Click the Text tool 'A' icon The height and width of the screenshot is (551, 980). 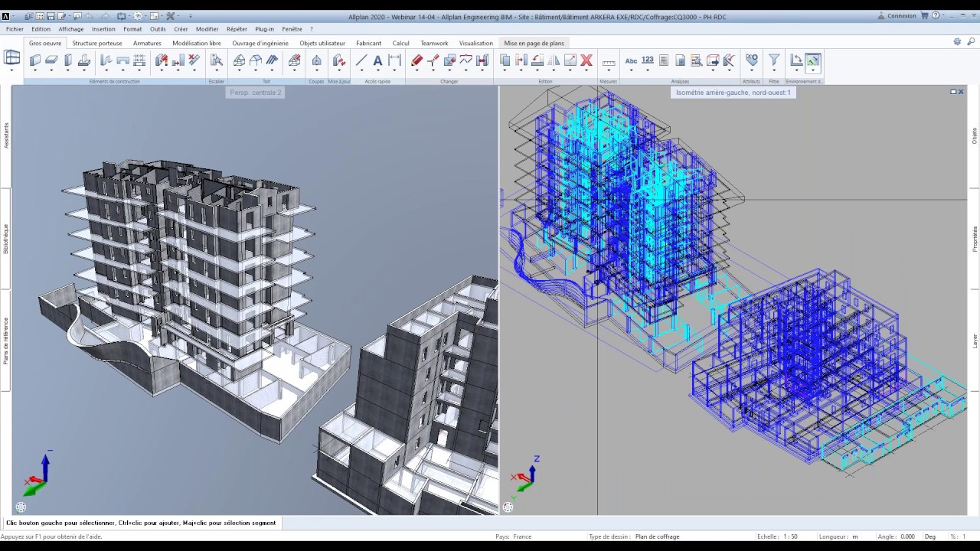coord(377,60)
